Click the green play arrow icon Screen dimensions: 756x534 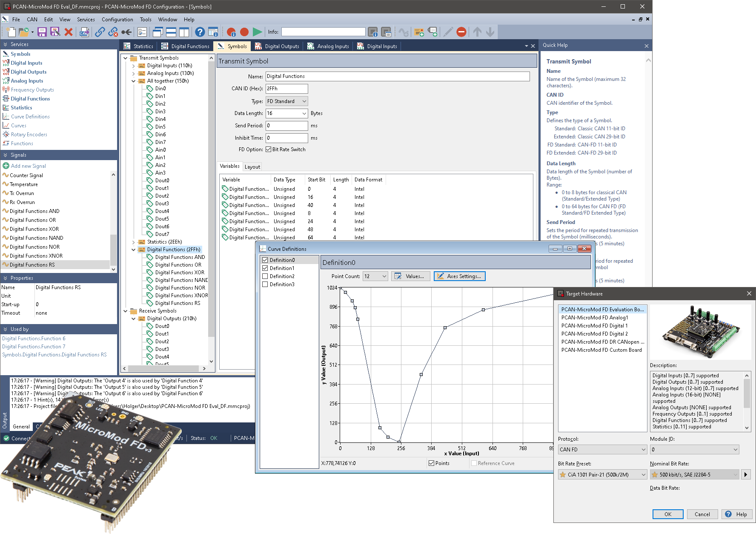(257, 32)
